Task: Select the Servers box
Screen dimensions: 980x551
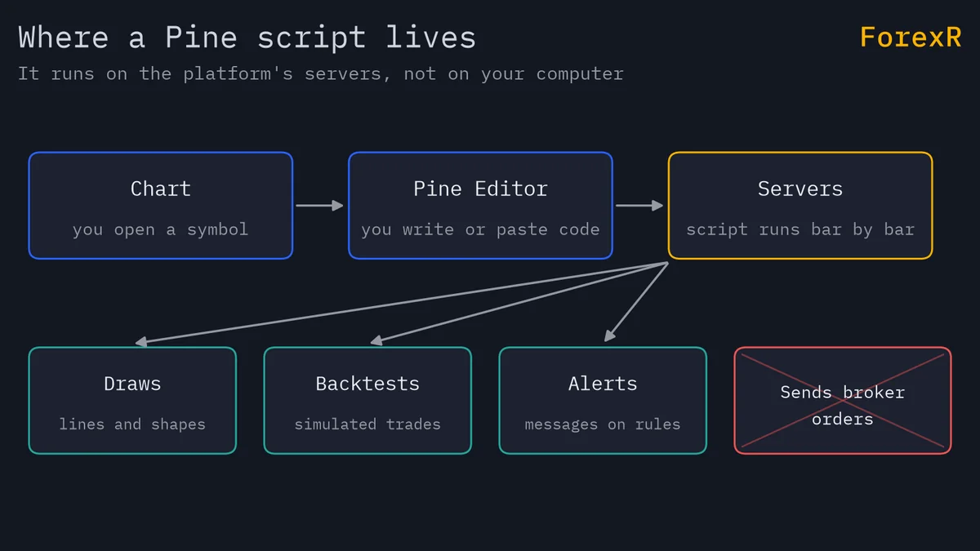Action: coord(800,206)
